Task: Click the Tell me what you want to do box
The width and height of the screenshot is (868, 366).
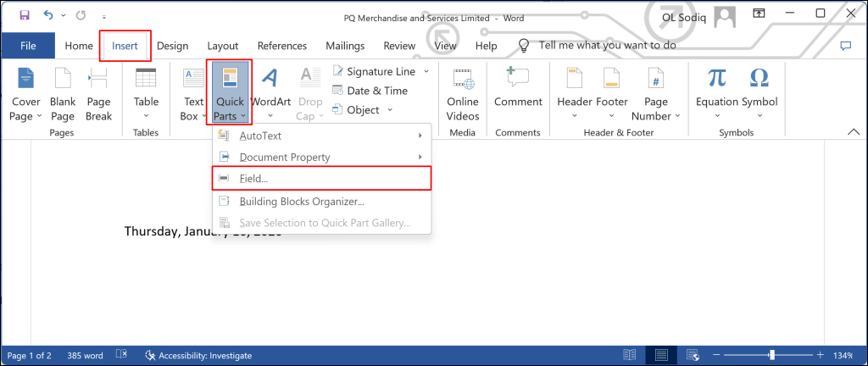Action: [607, 46]
